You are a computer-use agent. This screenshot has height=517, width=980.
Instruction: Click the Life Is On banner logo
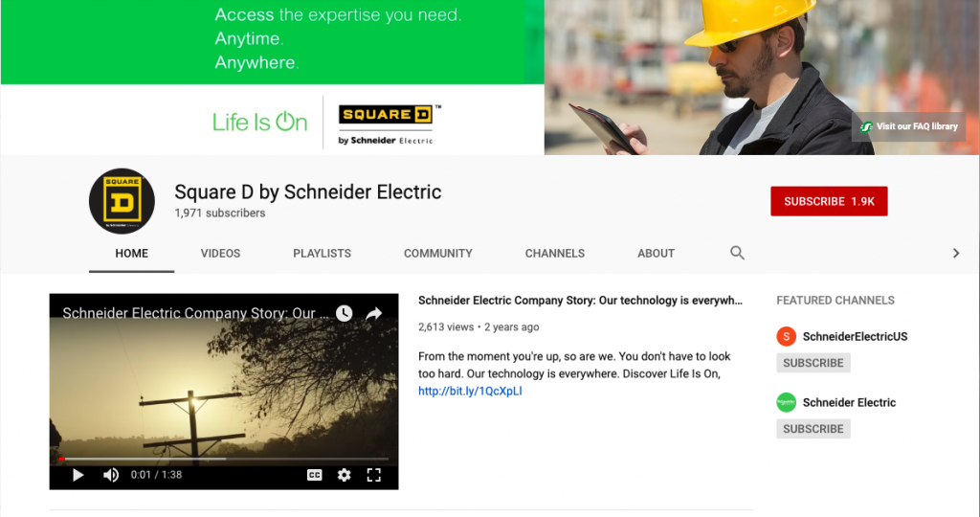260,122
